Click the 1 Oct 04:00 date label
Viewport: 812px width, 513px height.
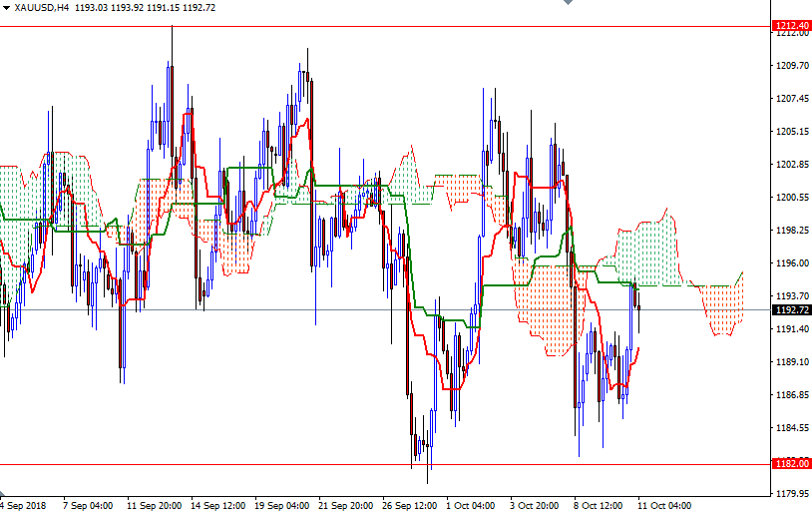472,505
